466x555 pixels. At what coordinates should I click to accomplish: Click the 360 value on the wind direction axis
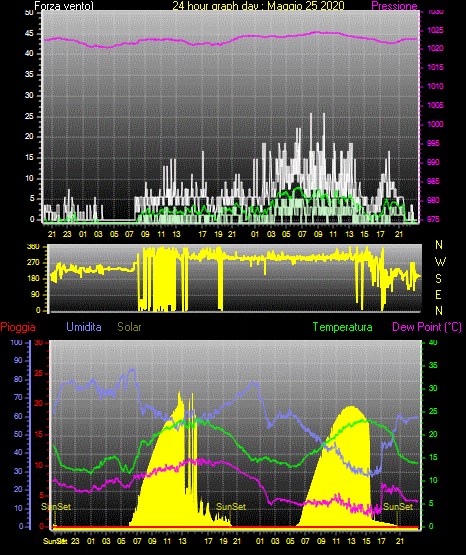click(33, 247)
